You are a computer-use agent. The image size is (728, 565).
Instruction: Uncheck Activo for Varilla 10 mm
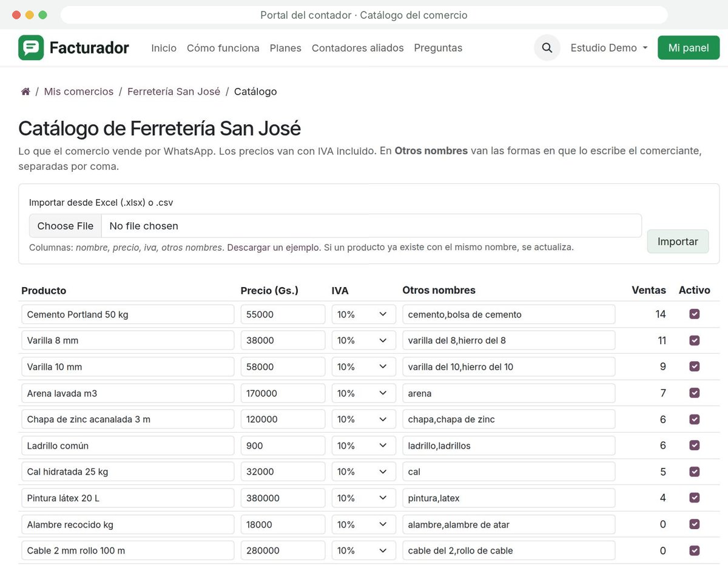pos(695,367)
